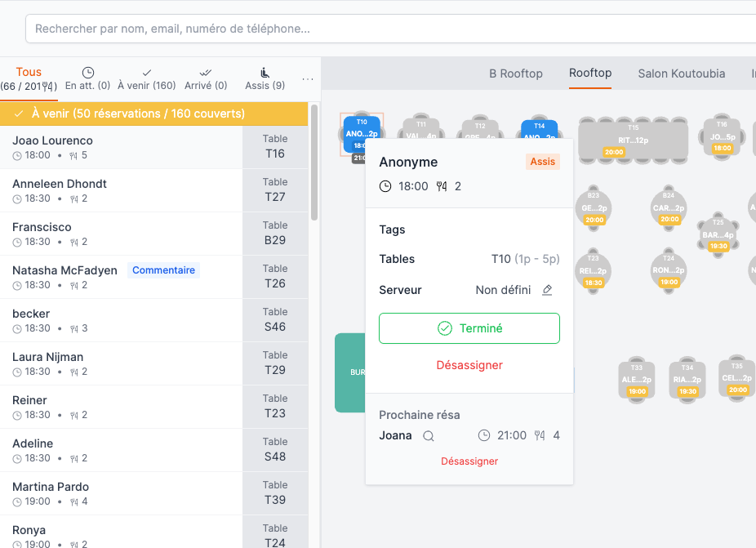Mark reservation as Terminé
This screenshot has height=548, width=756.
point(469,328)
